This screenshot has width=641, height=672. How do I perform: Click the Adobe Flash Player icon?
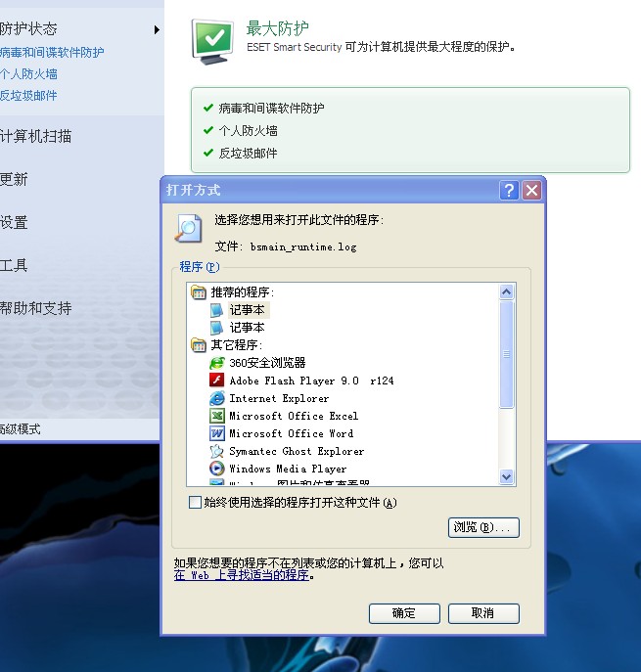point(216,381)
